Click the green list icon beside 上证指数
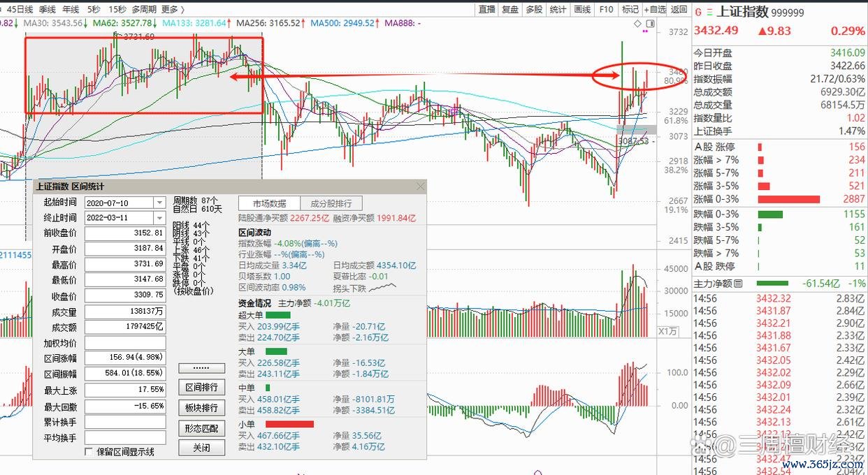Viewport: 868px width, 475px height. 709,12
